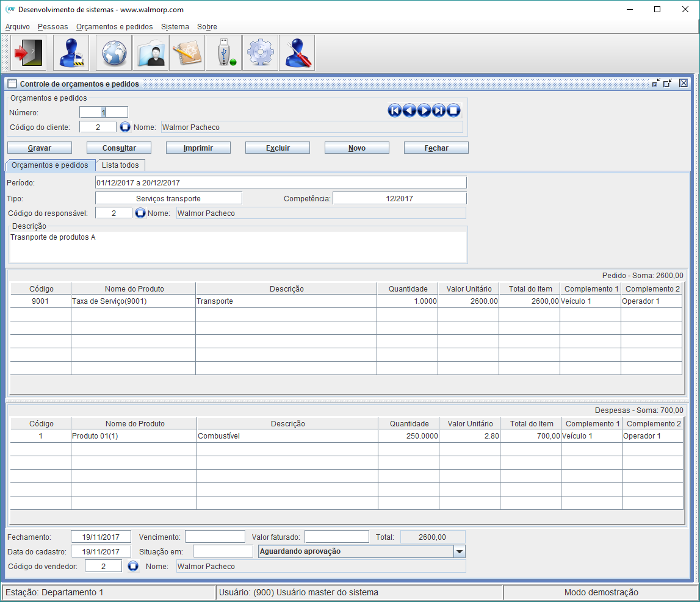The image size is (700, 602).
Task: Expand the Aguardando aprovação status dropdown
Action: point(460,551)
